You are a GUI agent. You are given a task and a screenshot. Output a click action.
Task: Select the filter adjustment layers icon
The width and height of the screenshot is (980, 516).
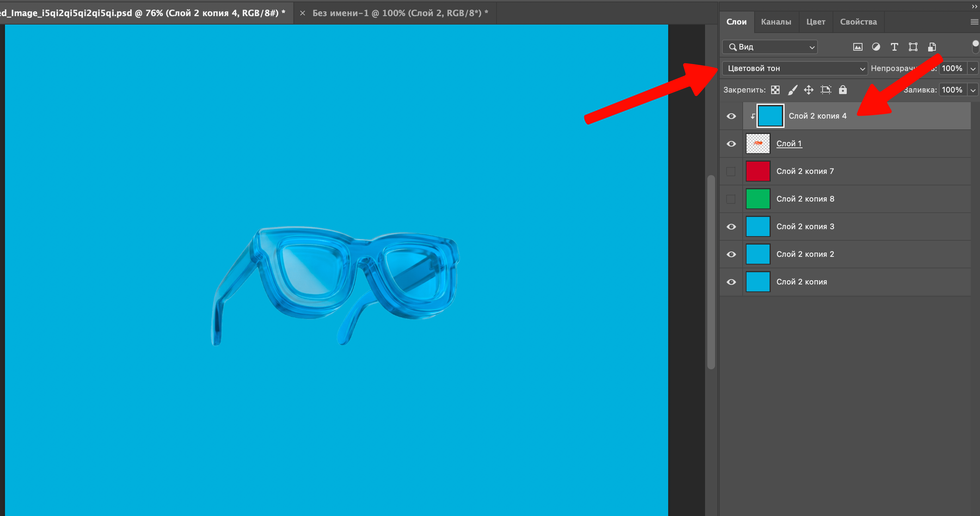pyautogui.click(x=876, y=47)
